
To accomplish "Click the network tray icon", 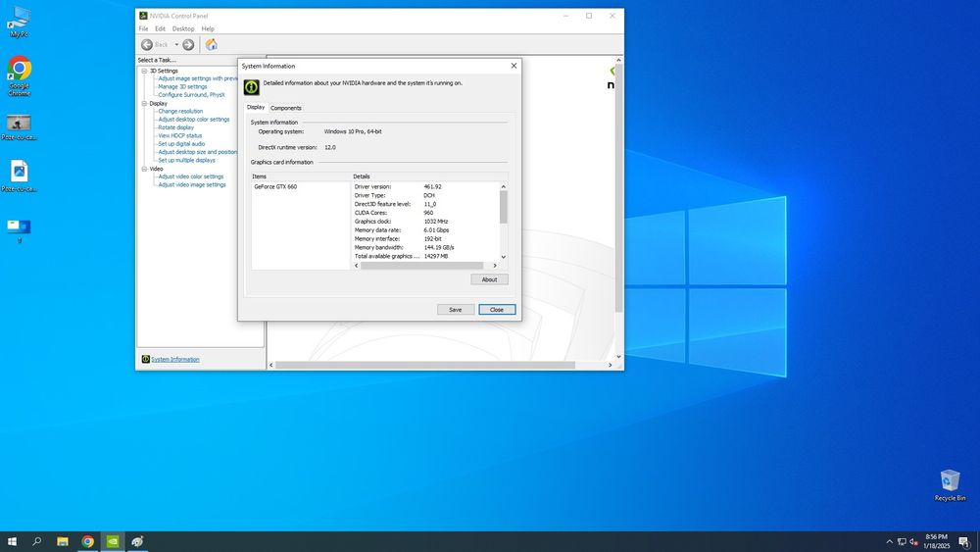I will [902, 541].
